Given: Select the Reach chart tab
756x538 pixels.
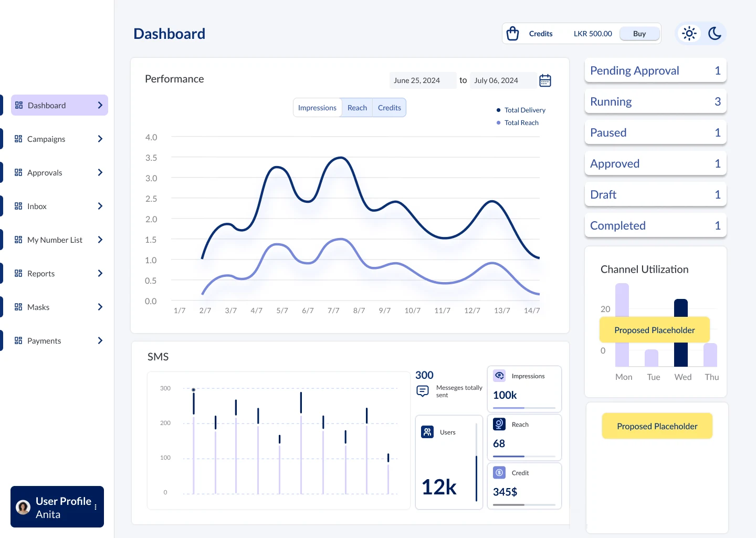Looking at the screenshot, I should point(357,108).
